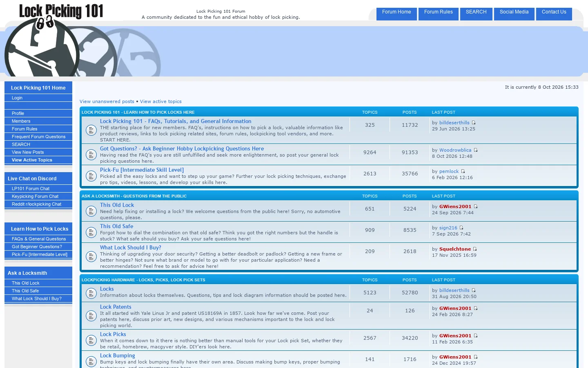Click the Login link in the sidebar
This screenshot has height=368, width=588.
pos(38,98)
